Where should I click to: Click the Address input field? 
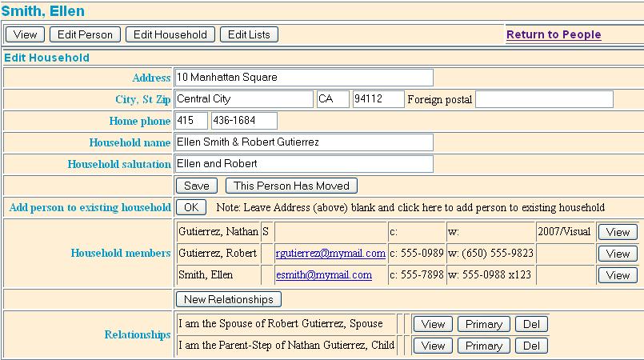coord(304,78)
